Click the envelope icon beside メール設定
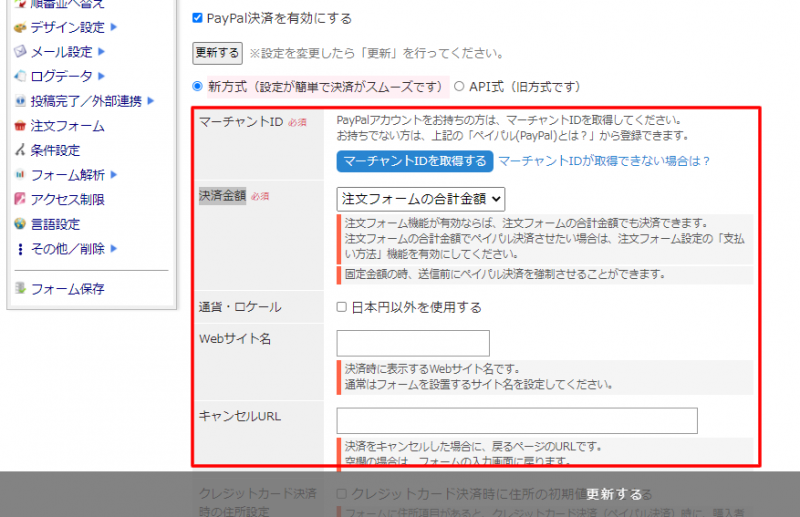The height and width of the screenshot is (517, 800). (x=20, y=52)
